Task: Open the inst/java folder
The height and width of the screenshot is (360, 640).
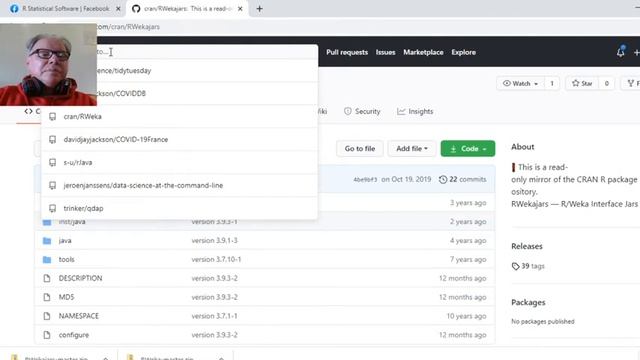Action: pos(72,222)
